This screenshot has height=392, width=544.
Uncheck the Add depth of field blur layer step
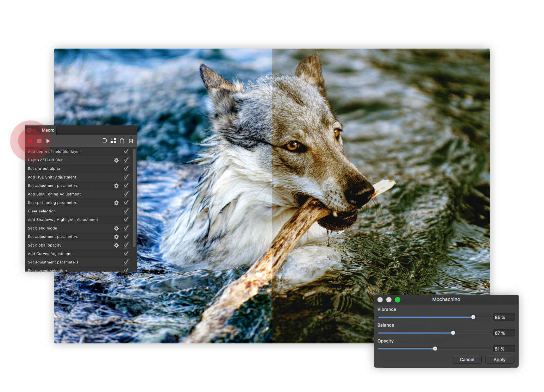pos(126,151)
